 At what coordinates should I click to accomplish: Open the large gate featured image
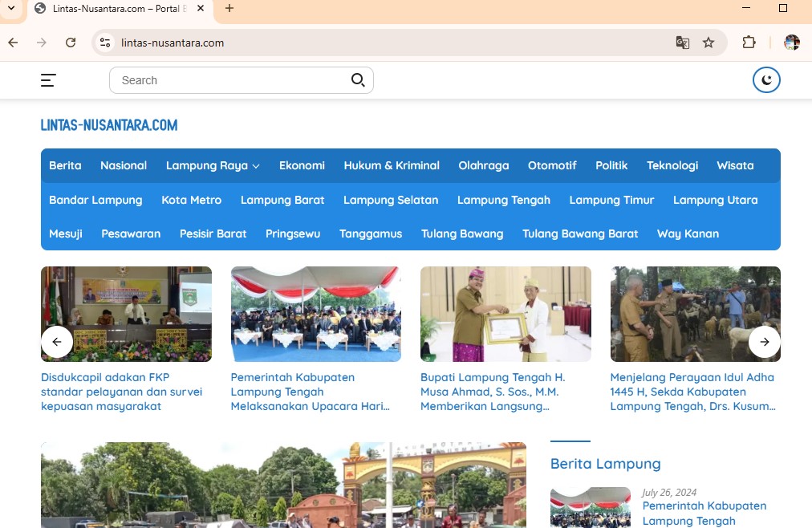[x=284, y=485]
